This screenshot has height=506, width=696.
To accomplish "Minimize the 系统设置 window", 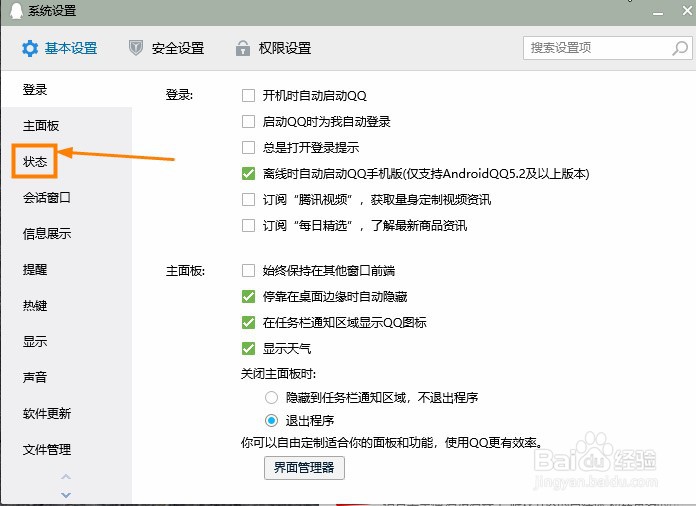I will coord(658,12).
